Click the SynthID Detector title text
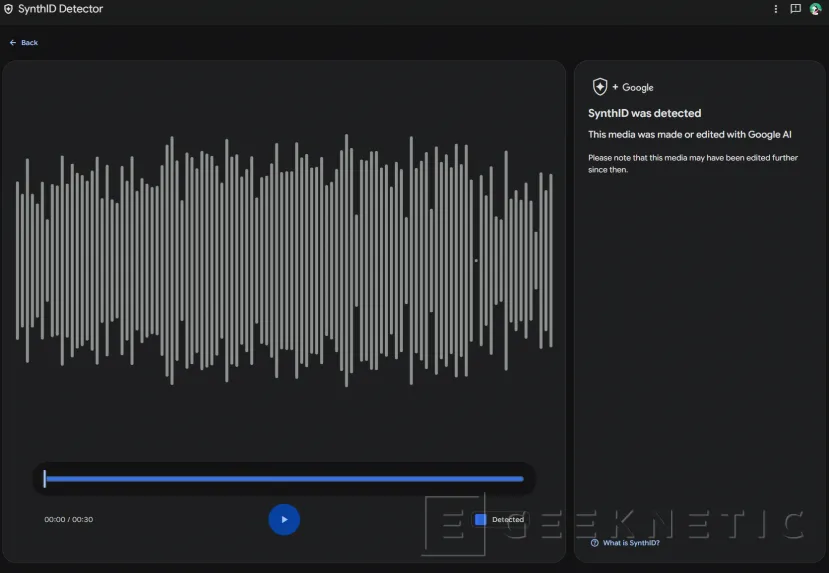The width and height of the screenshot is (829, 573). coord(60,9)
